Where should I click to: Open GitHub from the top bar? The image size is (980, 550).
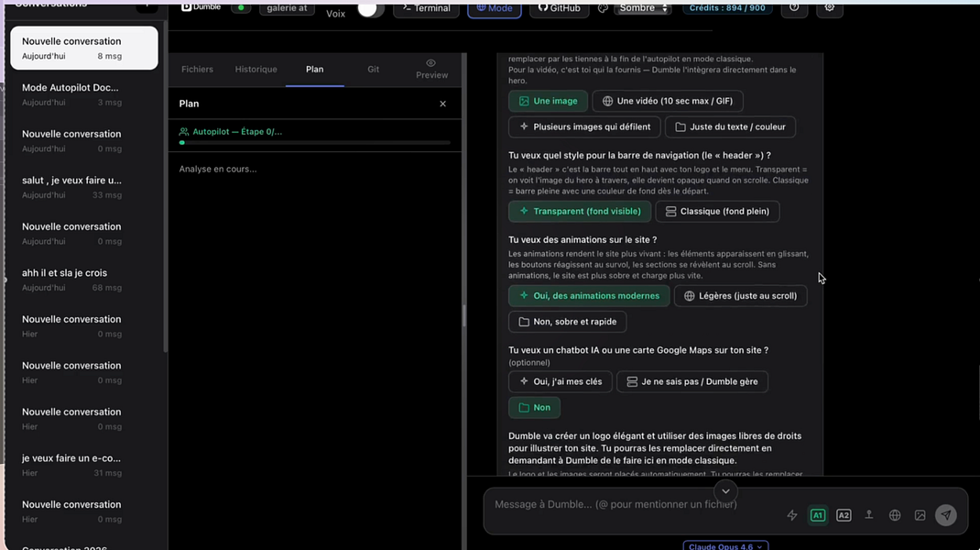pos(560,8)
